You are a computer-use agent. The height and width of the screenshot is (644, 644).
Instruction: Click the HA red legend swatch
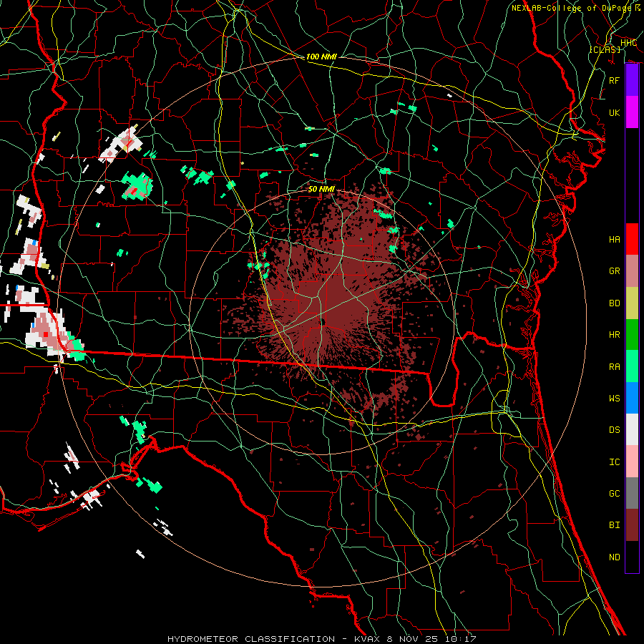pyautogui.click(x=632, y=239)
